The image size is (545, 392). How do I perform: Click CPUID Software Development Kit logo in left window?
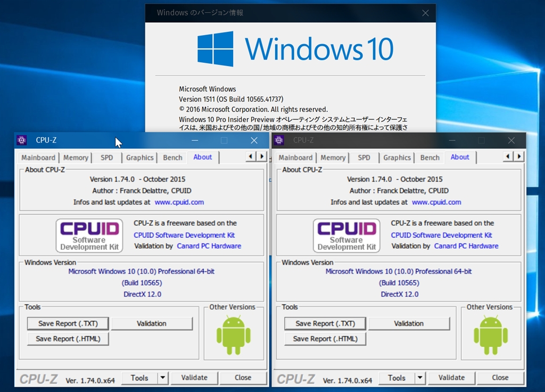point(89,236)
